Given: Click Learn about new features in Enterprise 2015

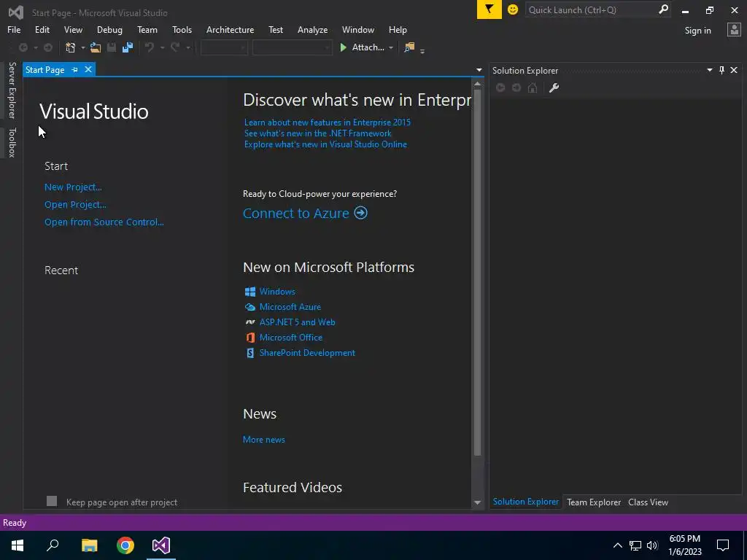Looking at the screenshot, I should (x=328, y=122).
